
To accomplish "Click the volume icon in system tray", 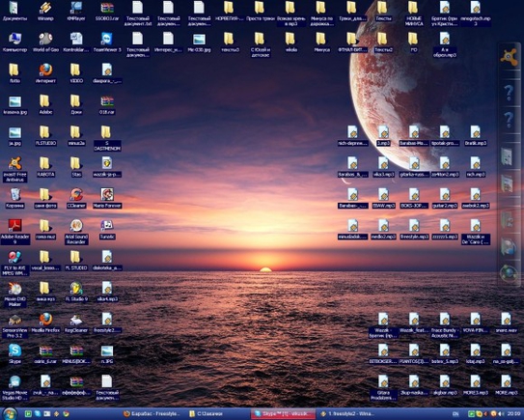I will click(500, 414).
